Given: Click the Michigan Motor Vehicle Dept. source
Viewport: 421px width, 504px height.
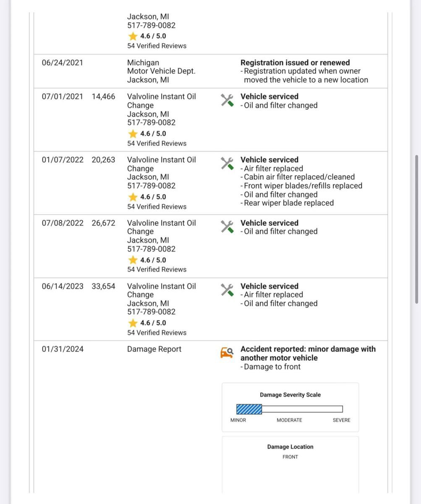Looking at the screenshot, I should 161,71.
